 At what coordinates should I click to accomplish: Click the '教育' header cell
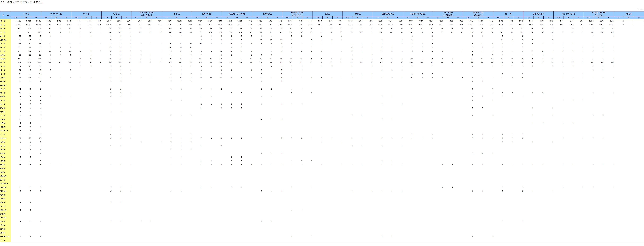(x=508, y=14)
